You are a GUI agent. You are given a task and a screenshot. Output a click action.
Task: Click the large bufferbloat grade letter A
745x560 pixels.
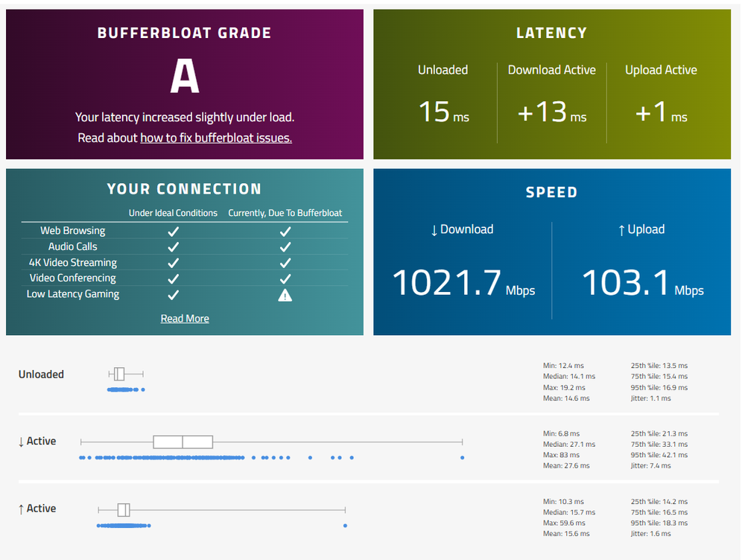click(185, 77)
